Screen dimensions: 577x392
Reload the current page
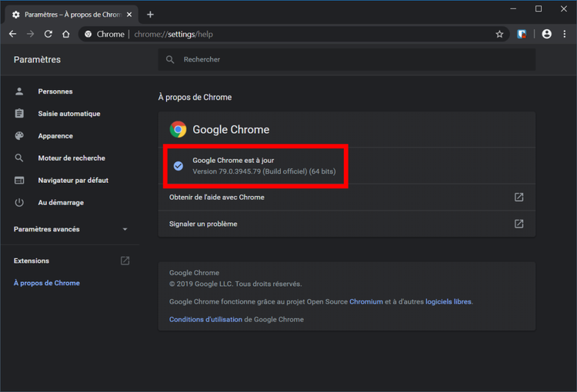point(48,34)
